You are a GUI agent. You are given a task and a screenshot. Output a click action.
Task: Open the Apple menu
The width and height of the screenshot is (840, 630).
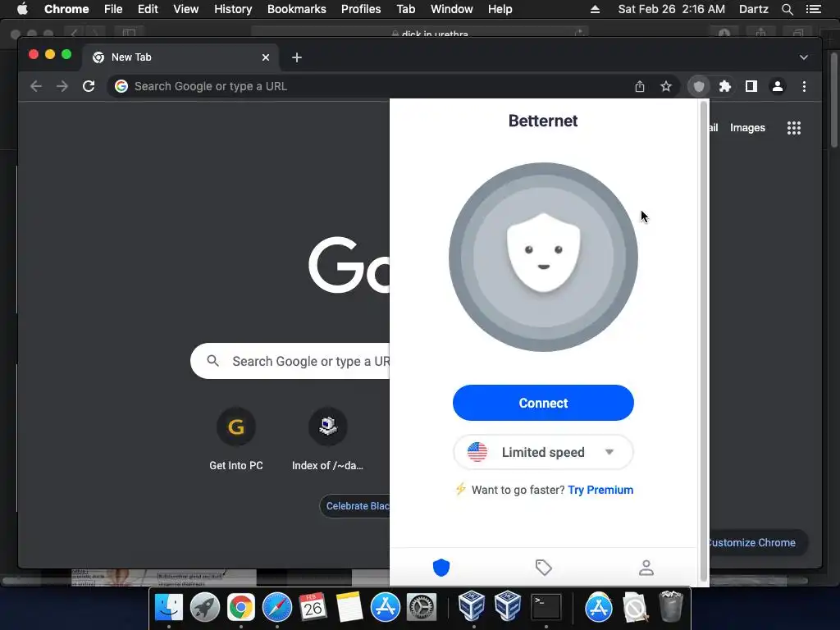tap(22, 9)
